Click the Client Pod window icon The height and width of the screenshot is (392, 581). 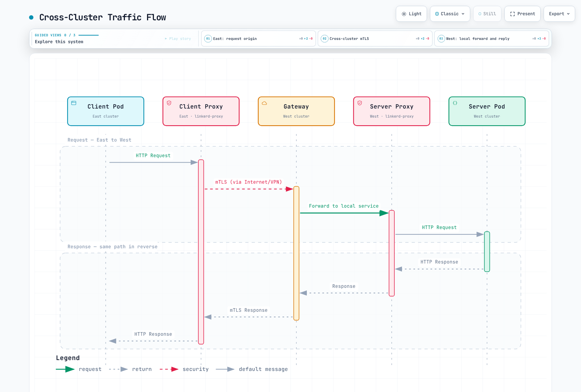pyautogui.click(x=74, y=103)
